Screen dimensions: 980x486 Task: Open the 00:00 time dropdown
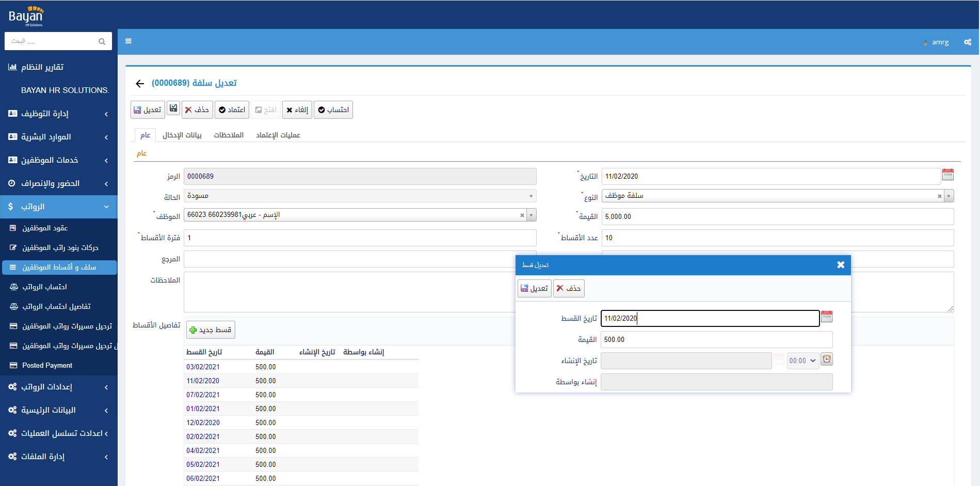coord(802,360)
